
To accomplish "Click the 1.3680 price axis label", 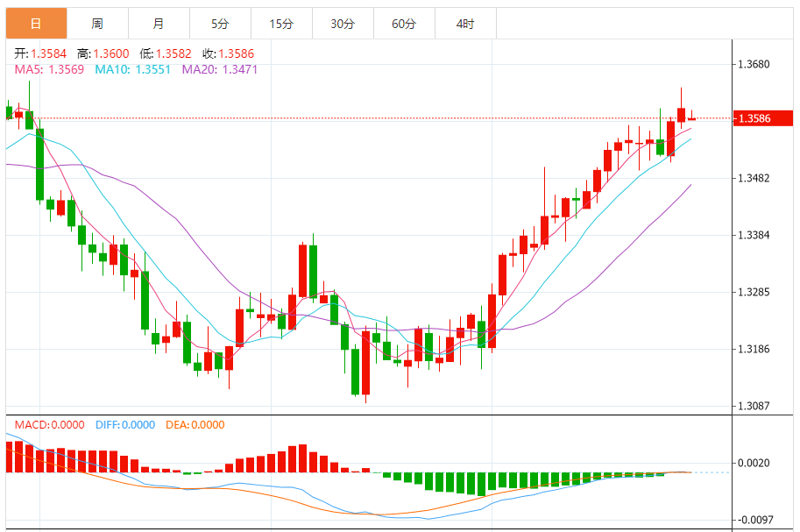I will click(x=754, y=64).
